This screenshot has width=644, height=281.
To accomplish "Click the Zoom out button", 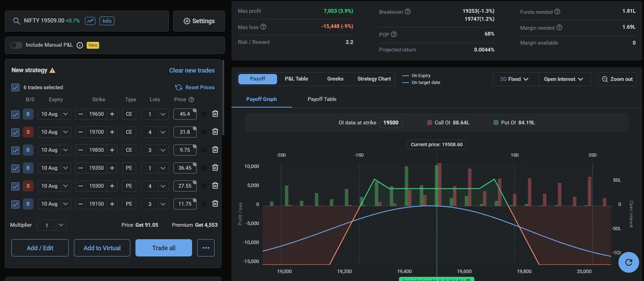I will 617,79.
